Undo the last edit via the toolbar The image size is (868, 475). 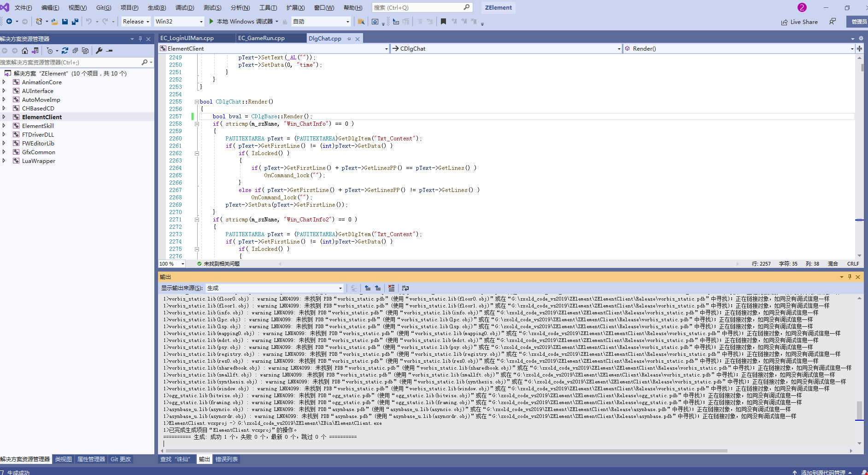[x=89, y=21]
